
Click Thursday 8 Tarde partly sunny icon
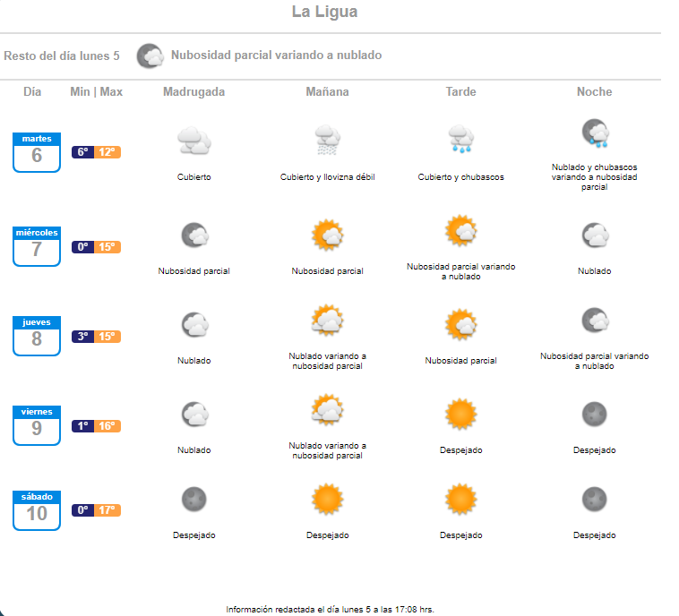click(461, 325)
